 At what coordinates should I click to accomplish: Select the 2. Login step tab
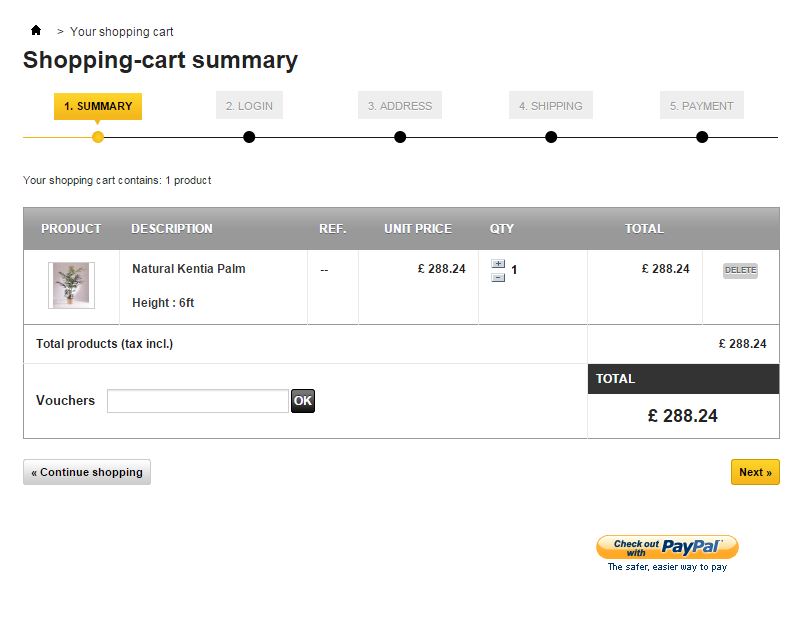[249, 106]
